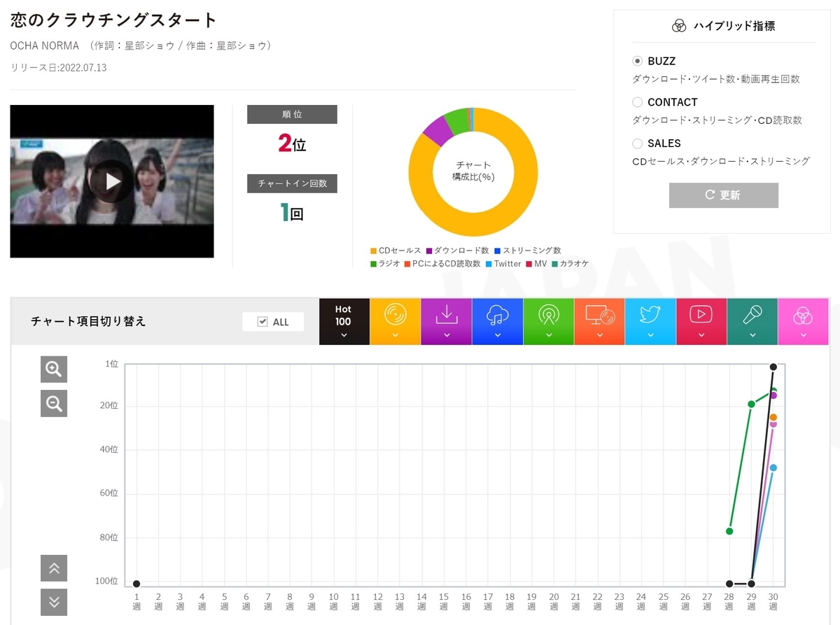
Task: Expand the MV video icon dropdown
Action: pos(701,321)
